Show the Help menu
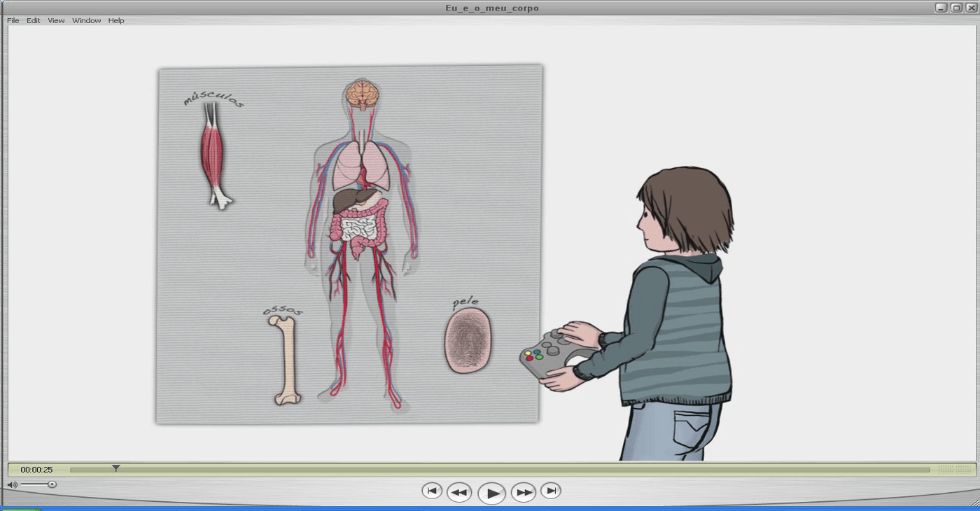The image size is (980, 511). pos(116,21)
